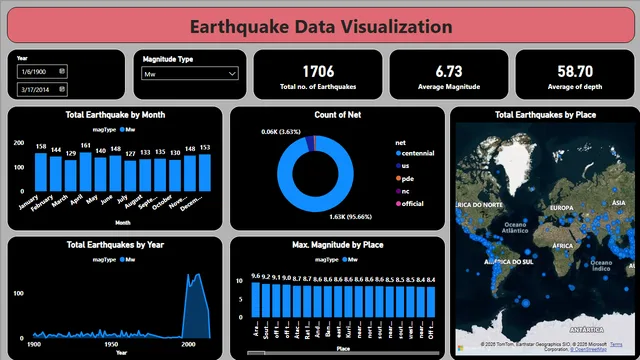Image resolution: width=640 pixels, height=360 pixels.
Task: Edit the 1/6/1900 start date field
Action: click(42, 71)
